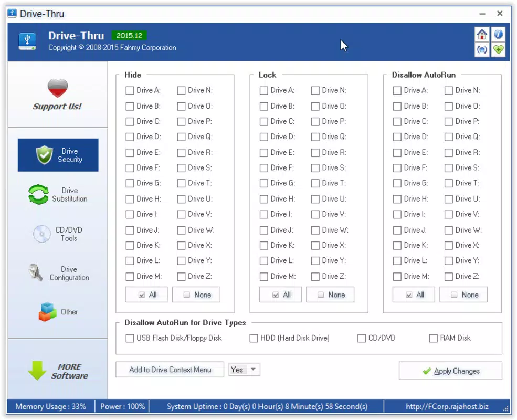The width and height of the screenshot is (517, 420).
Task: Switch to Drive Substitution
Action: [x=58, y=194]
